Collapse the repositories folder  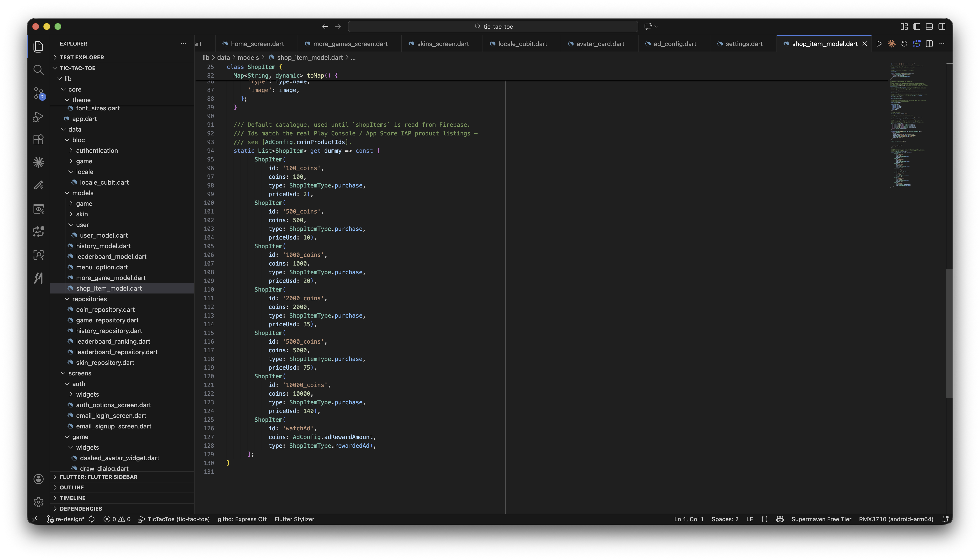122,299
